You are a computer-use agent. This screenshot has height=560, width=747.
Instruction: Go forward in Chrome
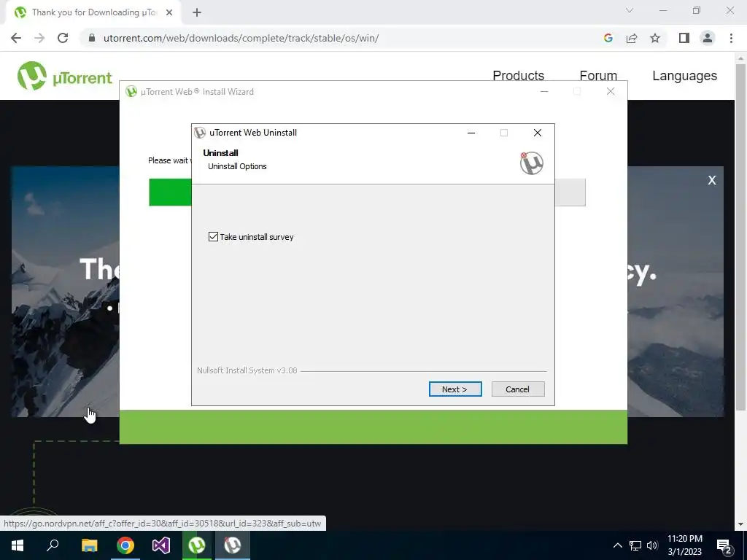[x=39, y=38]
